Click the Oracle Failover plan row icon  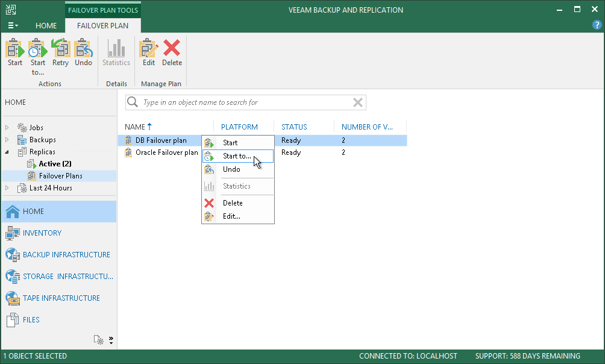click(128, 152)
